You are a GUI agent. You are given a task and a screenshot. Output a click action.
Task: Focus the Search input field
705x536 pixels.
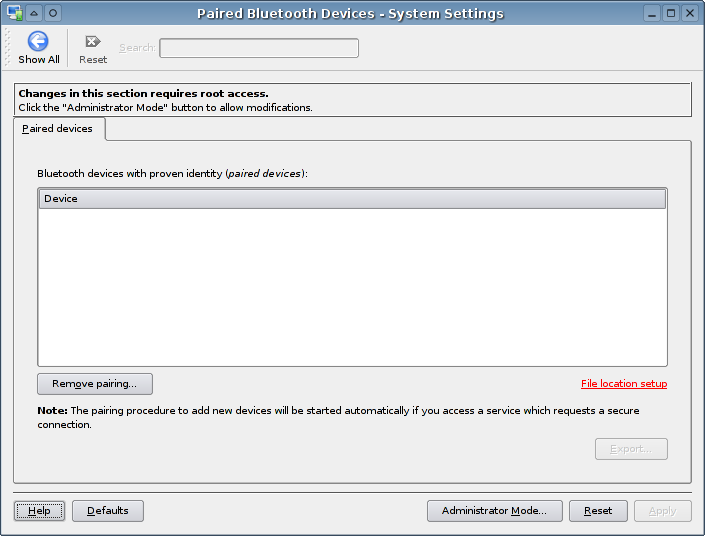[x=259, y=48]
